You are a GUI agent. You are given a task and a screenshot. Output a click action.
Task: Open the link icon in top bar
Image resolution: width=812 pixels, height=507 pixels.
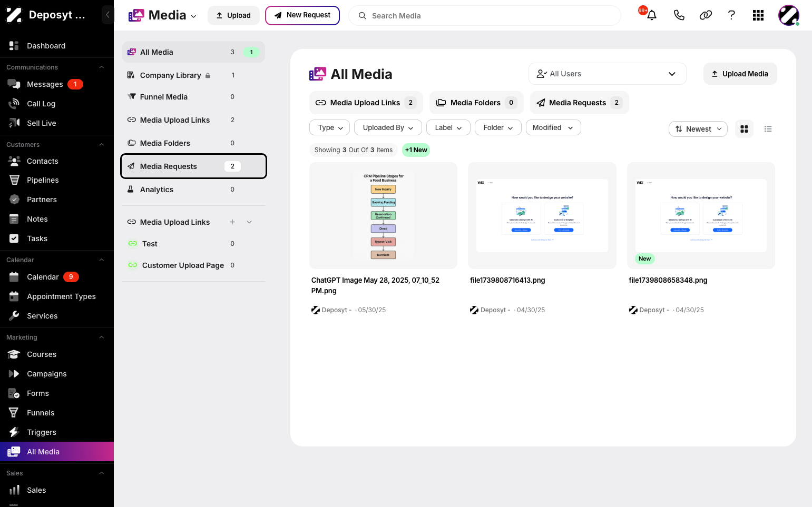point(706,15)
